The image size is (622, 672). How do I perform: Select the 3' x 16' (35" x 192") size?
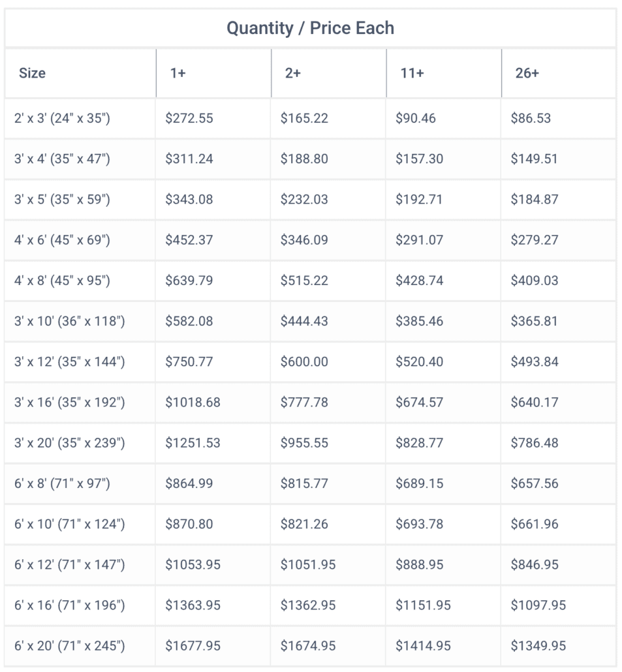(69, 402)
